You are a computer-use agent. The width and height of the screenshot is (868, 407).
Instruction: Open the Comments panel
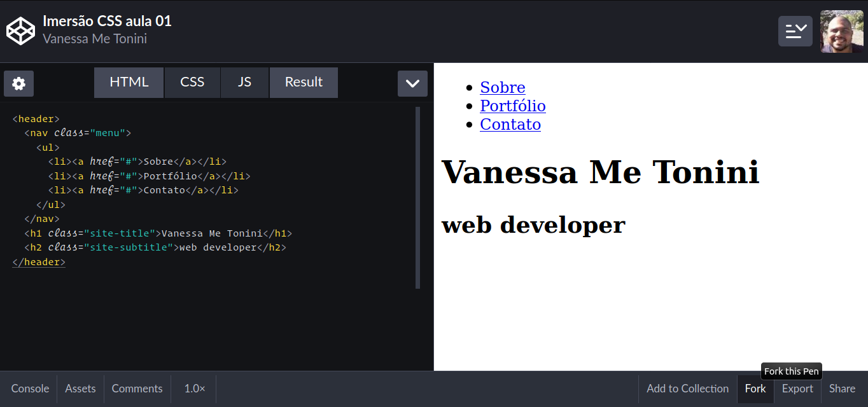tap(137, 389)
